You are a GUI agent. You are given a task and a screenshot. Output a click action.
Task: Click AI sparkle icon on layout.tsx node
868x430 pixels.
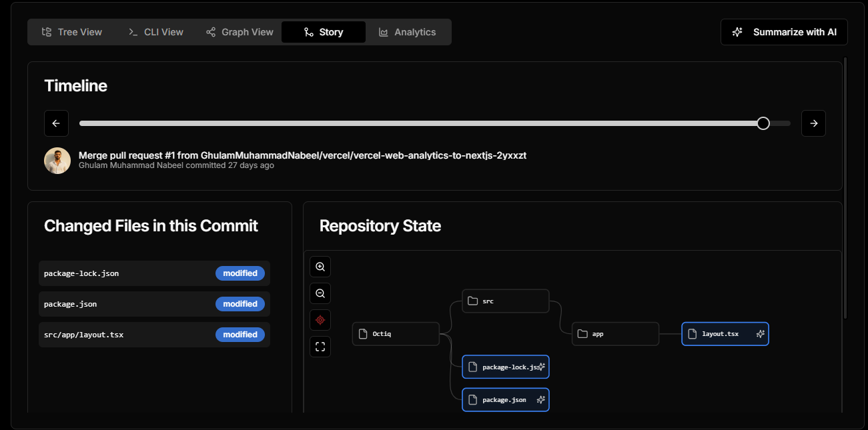[x=760, y=334]
